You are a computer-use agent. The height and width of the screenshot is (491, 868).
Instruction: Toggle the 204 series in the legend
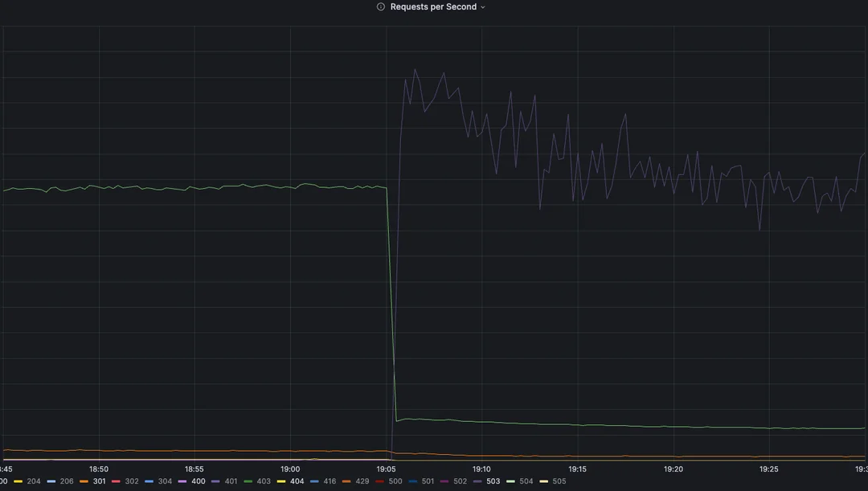[33, 481]
